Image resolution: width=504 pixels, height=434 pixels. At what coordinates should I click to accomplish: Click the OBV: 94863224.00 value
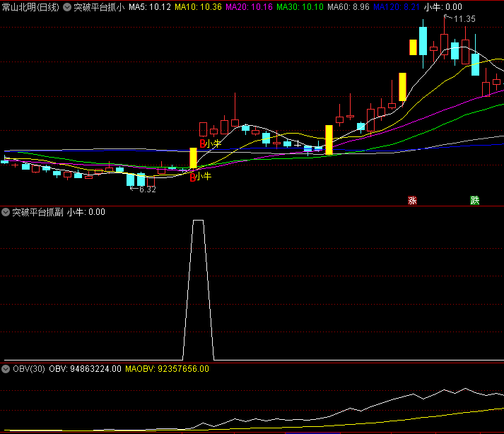click(86, 369)
